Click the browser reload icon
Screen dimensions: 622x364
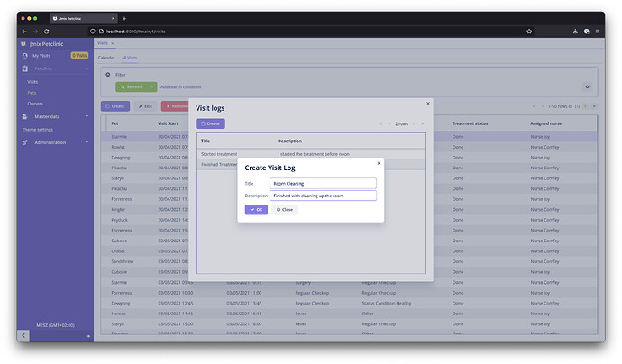[x=46, y=32]
